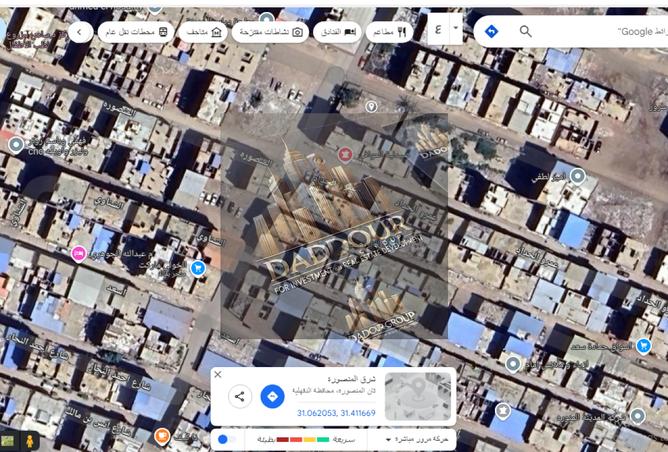Select the restaurants (مطاعم) chip

389,32
